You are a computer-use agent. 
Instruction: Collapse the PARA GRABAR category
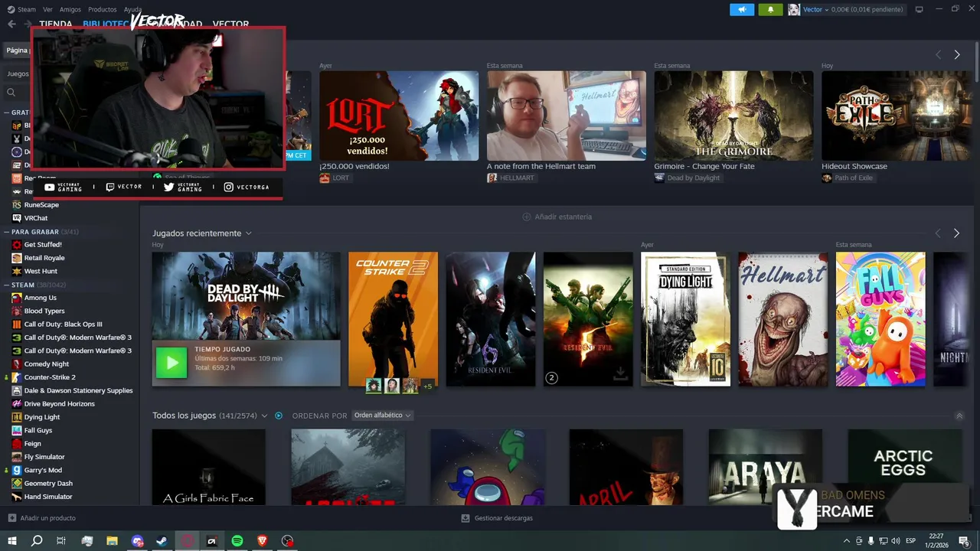6,231
